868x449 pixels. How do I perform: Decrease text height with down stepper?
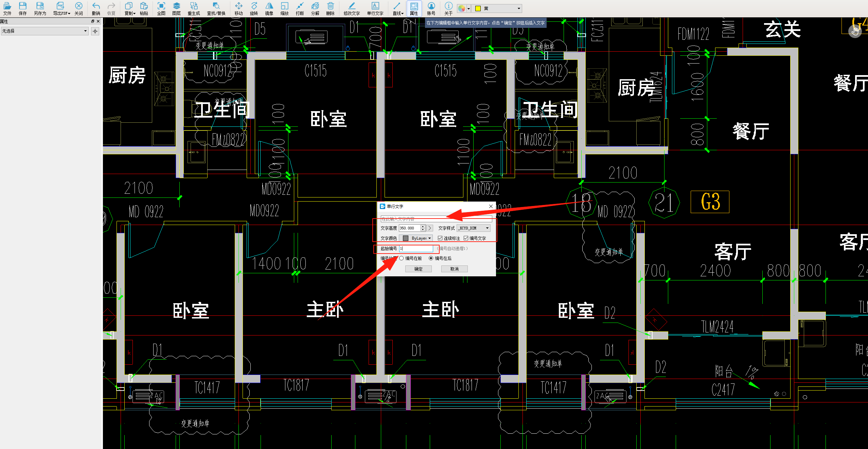click(423, 230)
